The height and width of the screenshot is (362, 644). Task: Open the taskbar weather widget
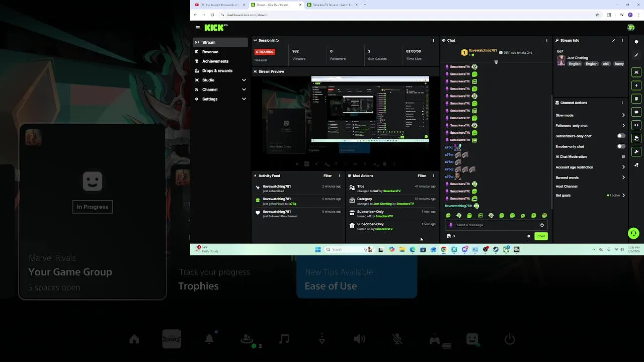pos(208,249)
